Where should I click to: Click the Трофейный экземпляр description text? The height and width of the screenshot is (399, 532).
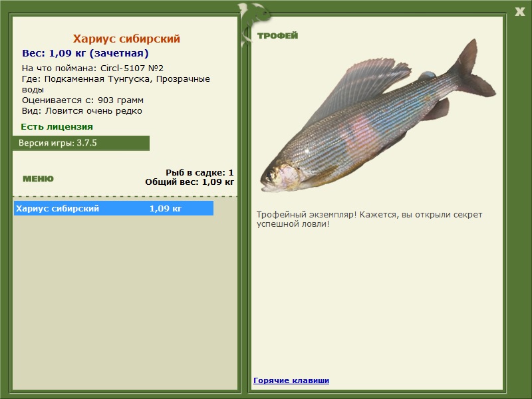(369, 219)
